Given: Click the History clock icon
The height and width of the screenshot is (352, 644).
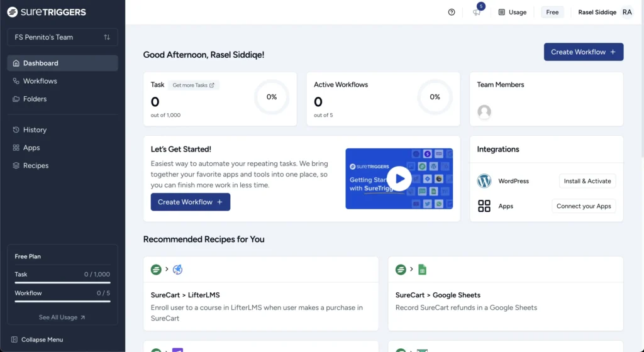Looking at the screenshot, I should (x=16, y=129).
